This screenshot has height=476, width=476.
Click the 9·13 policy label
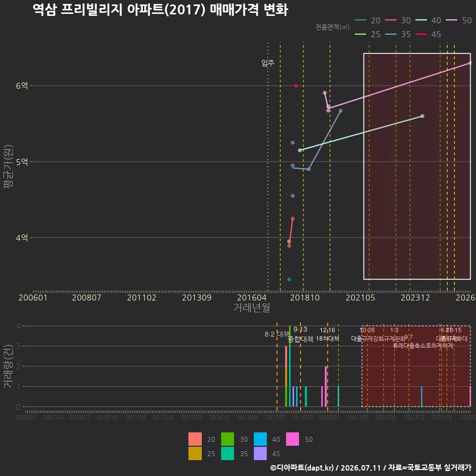pos(300,329)
